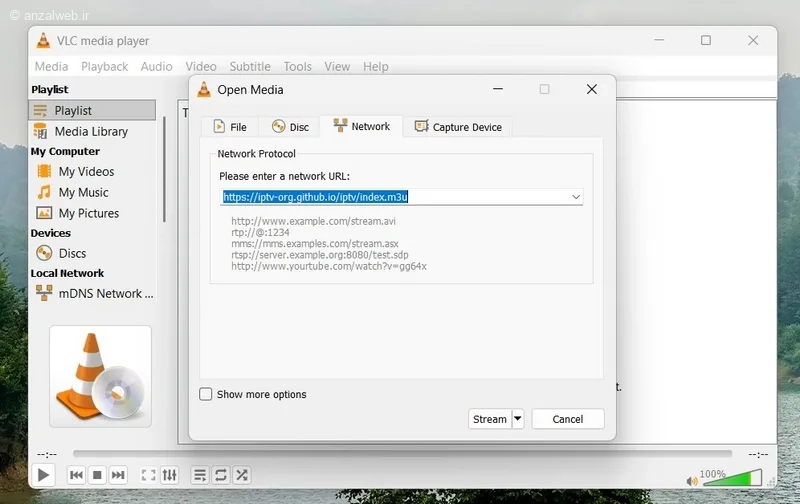The width and height of the screenshot is (800, 504).
Task: Cancel the Open Media dialog
Action: [x=568, y=419]
